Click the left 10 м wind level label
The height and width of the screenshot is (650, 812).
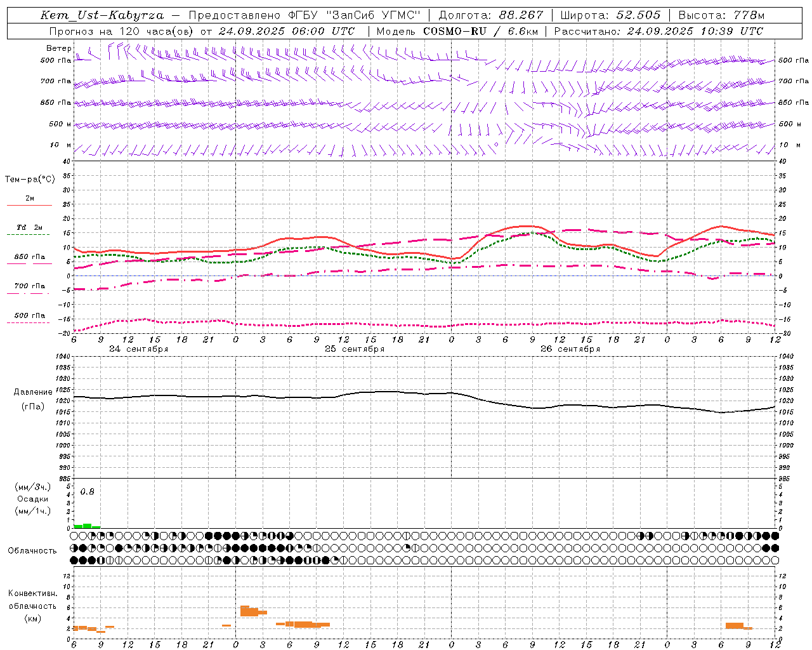point(61,145)
